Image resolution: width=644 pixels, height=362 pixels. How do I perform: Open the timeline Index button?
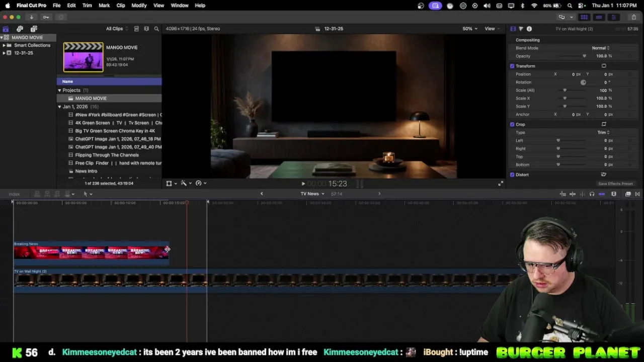coord(14,194)
